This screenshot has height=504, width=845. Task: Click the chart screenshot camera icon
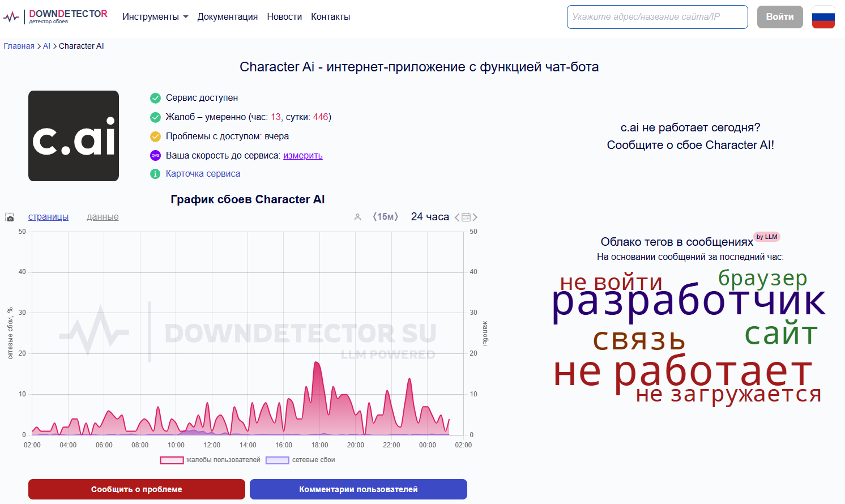pyautogui.click(x=10, y=217)
